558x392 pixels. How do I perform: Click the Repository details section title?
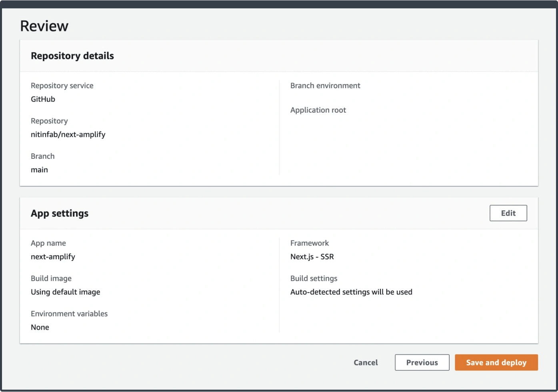click(72, 56)
